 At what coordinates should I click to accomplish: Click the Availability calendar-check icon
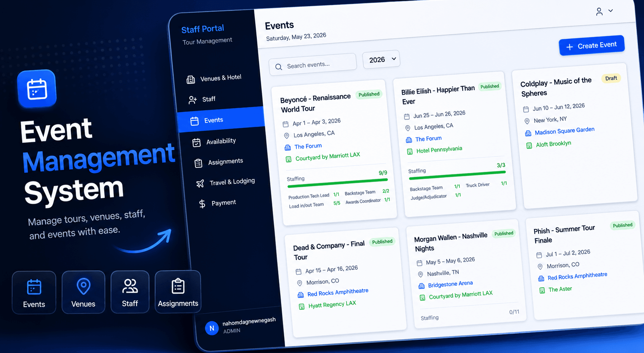[x=196, y=142]
